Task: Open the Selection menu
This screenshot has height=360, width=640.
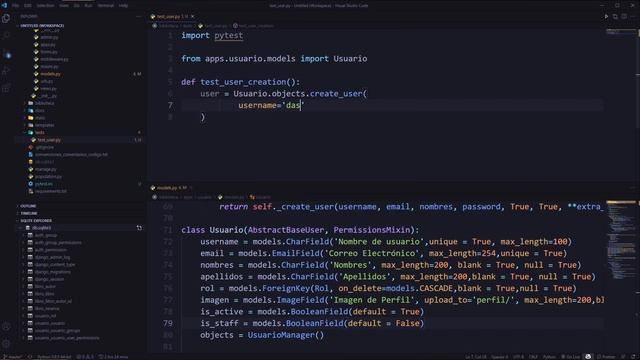Action: coord(45,6)
